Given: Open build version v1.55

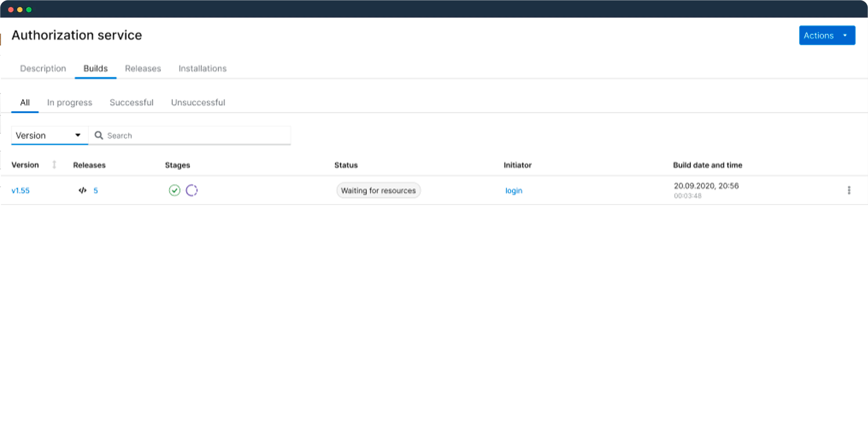Looking at the screenshot, I should [20, 190].
